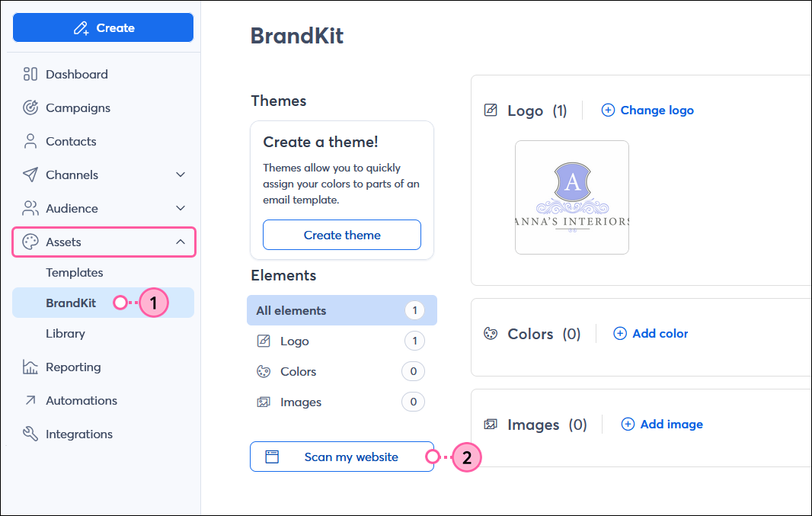Click the Automations arrow icon
812x516 pixels.
click(30, 400)
